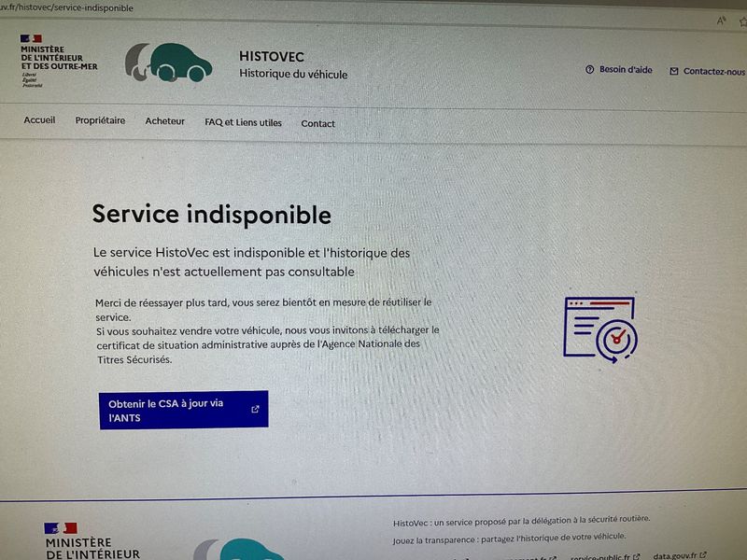
Task: Click the HistoVec car logo
Action: tap(168, 63)
